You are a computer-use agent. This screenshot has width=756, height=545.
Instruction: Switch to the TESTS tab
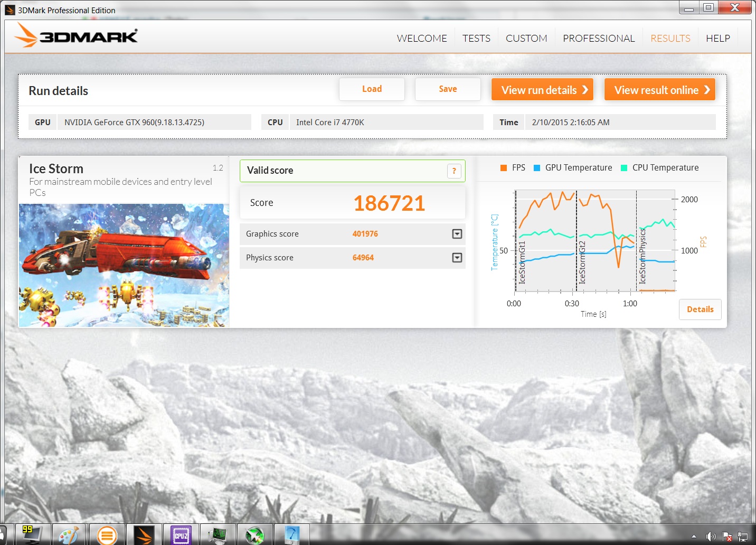[476, 39]
